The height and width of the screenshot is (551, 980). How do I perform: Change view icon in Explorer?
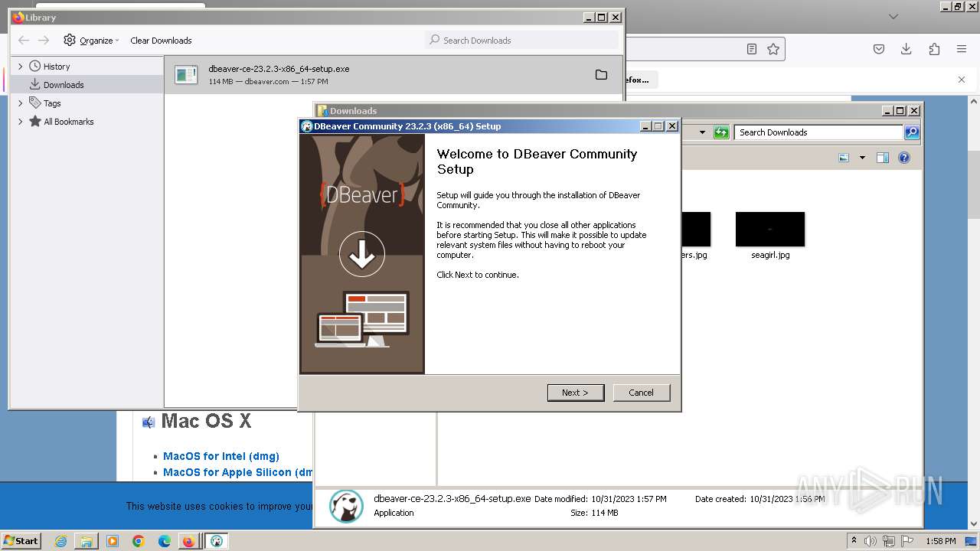(x=844, y=158)
